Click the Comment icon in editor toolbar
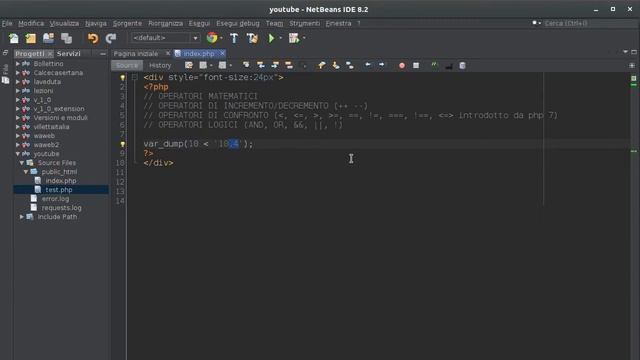Screen dimensions: 640x360 (x=449, y=66)
